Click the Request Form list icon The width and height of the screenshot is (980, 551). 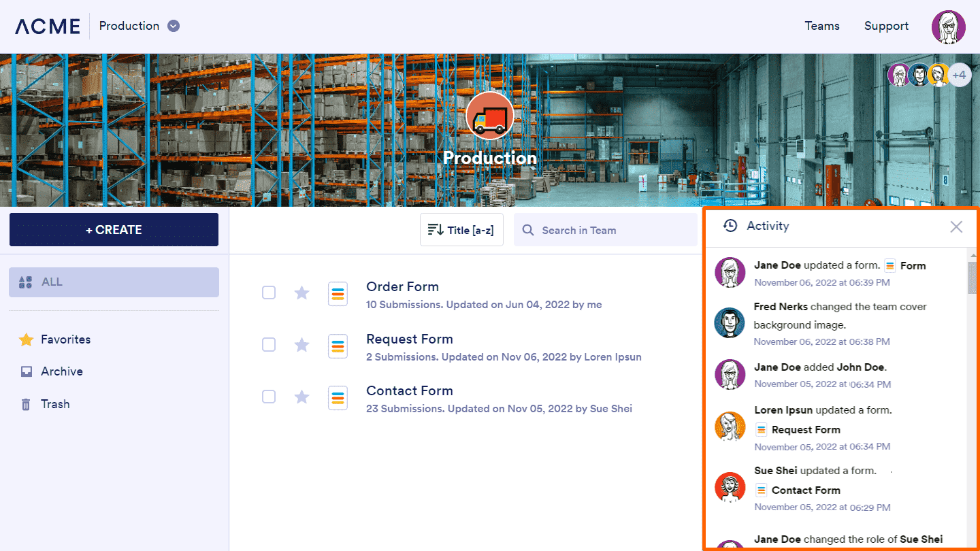pyautogui.click(x=338, y=346)
